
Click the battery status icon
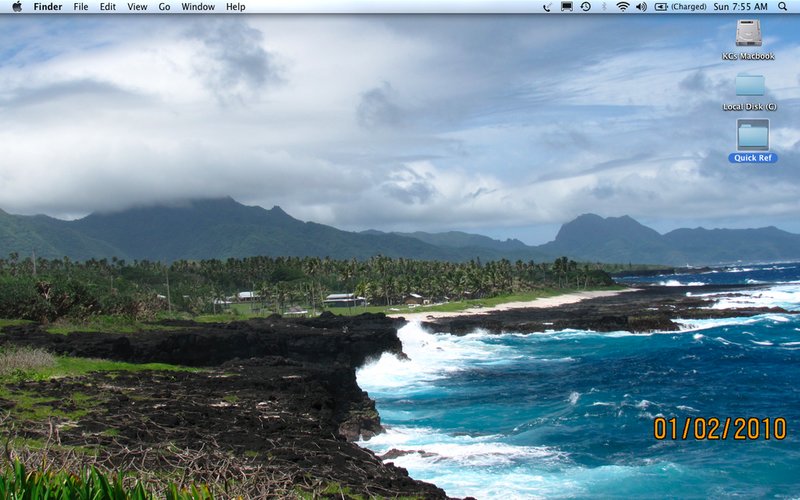(x=661, y=7)
